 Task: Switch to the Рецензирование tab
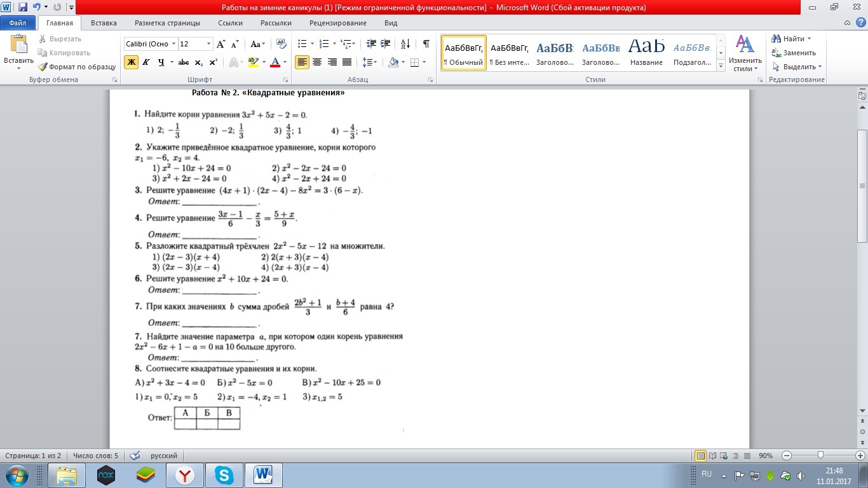click(338, 23)
